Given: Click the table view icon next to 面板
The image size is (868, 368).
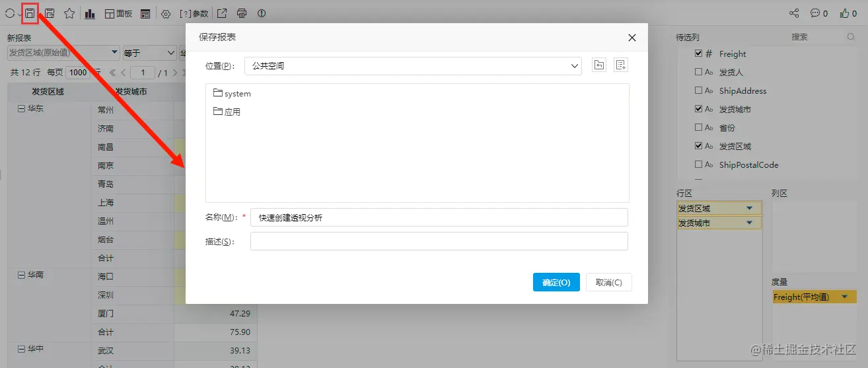Looking at the screenshot, I should point(145,13).
